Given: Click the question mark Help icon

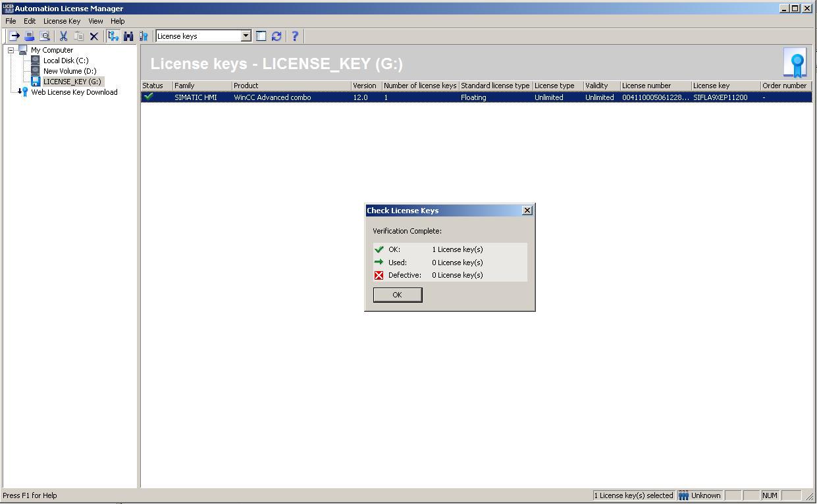Looking at the screenshot, I should click(294, 36).
